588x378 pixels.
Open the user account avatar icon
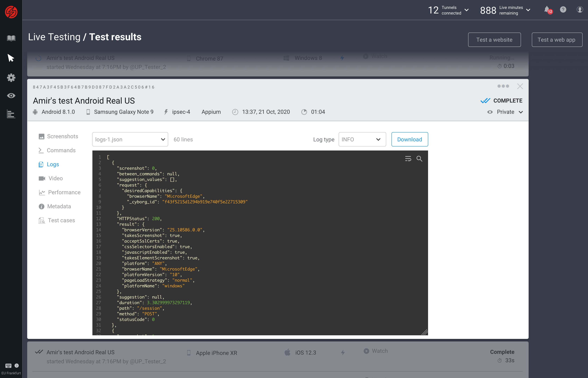[x=580, y=10]
